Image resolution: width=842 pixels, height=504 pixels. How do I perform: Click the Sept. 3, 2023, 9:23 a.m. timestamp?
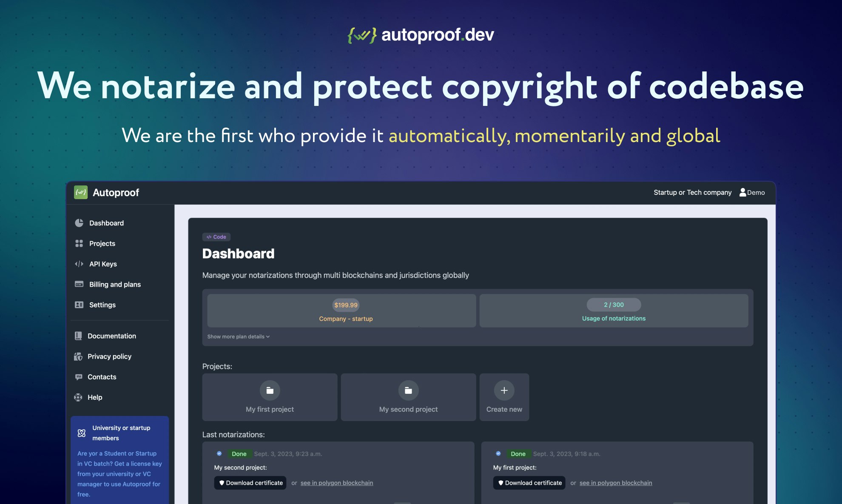pos(288,454)
